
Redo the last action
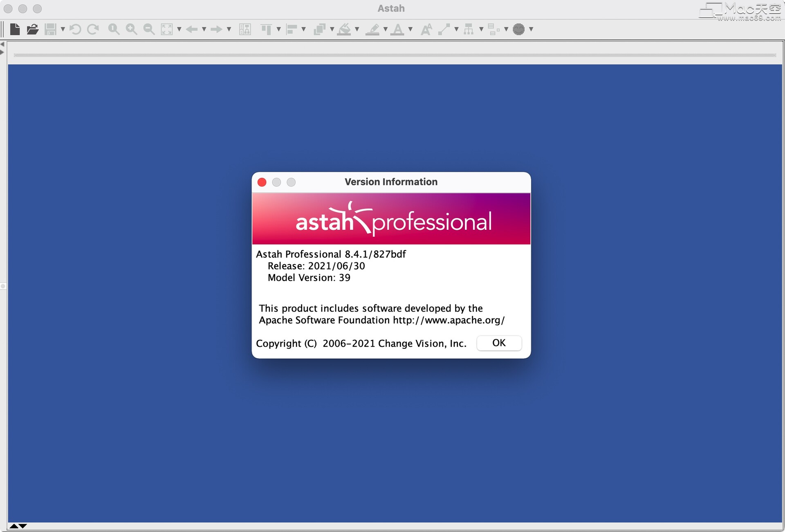coord(93,29)
